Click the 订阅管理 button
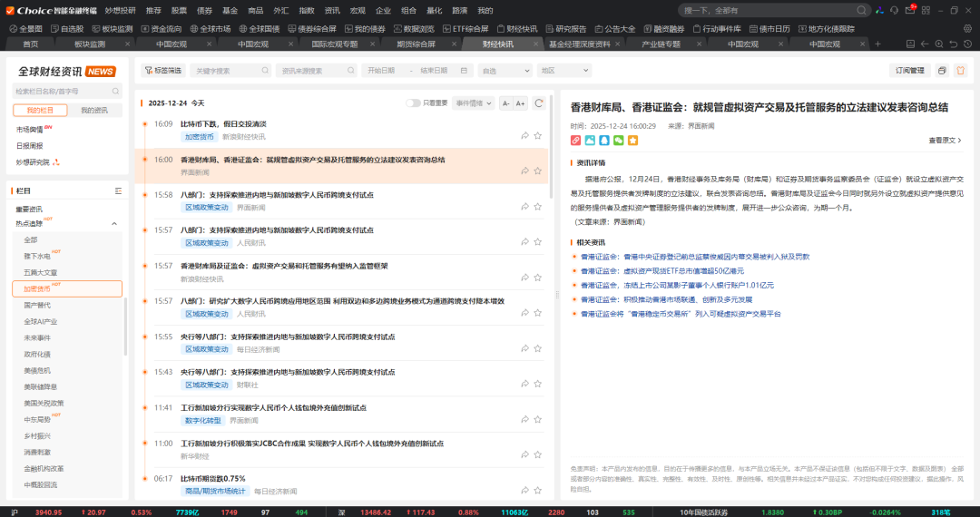This screenshot has height=517, width=980. click(909, 70)
